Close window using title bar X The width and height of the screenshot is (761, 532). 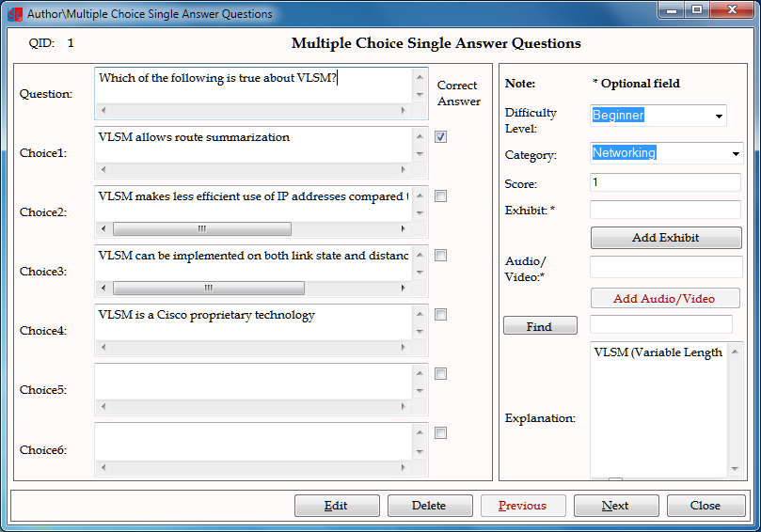click(733, 10)
